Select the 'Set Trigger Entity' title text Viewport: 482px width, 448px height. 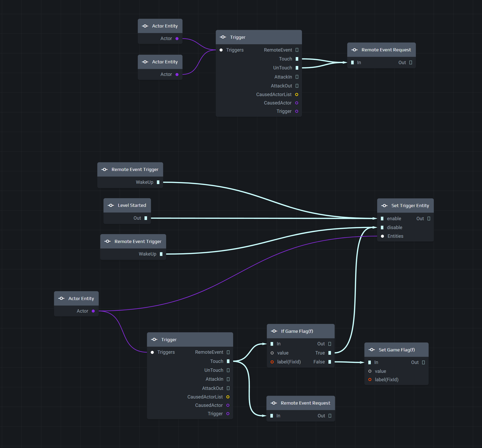point(410,206)
